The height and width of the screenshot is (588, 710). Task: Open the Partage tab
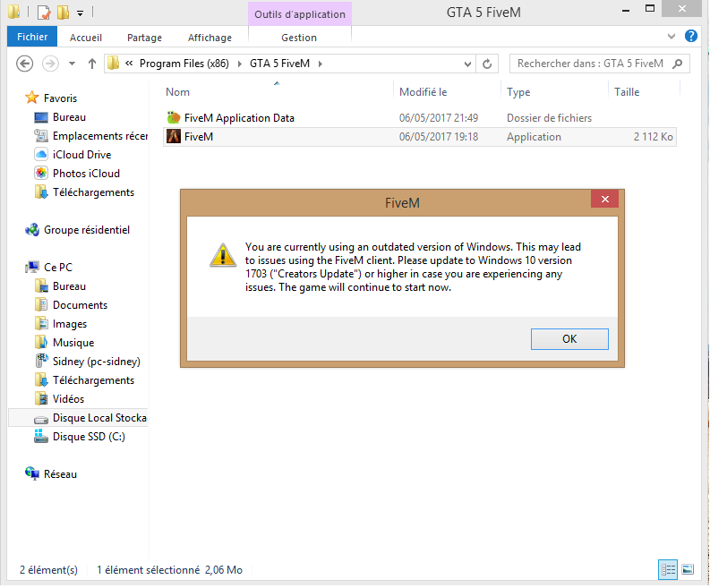(x=144, y=38)
